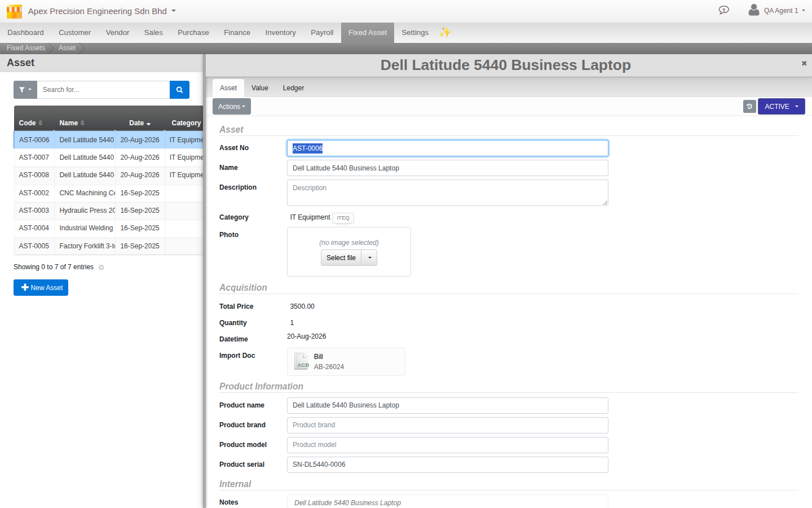Screen dimensions: 812x508
Task: Open the list filter funnel dropdown
Action: pos(25,90)
